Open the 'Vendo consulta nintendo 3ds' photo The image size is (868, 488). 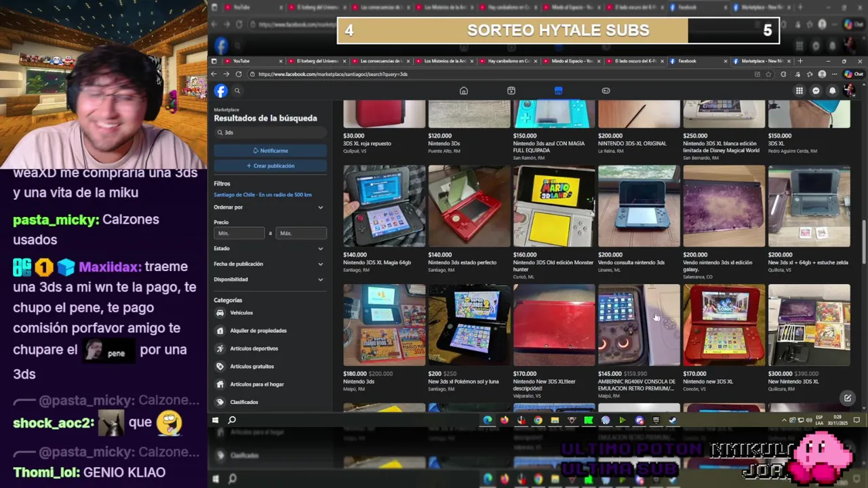[x=639, y=206]
